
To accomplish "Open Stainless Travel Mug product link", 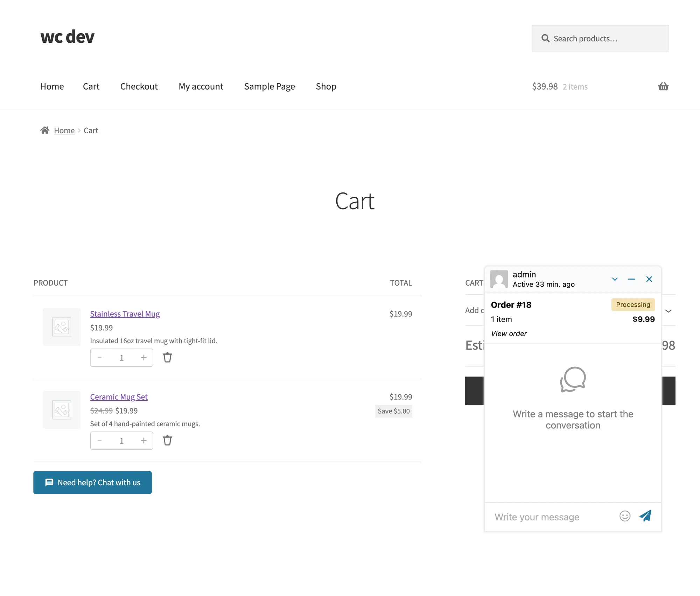I will click(x=125, y=314).
